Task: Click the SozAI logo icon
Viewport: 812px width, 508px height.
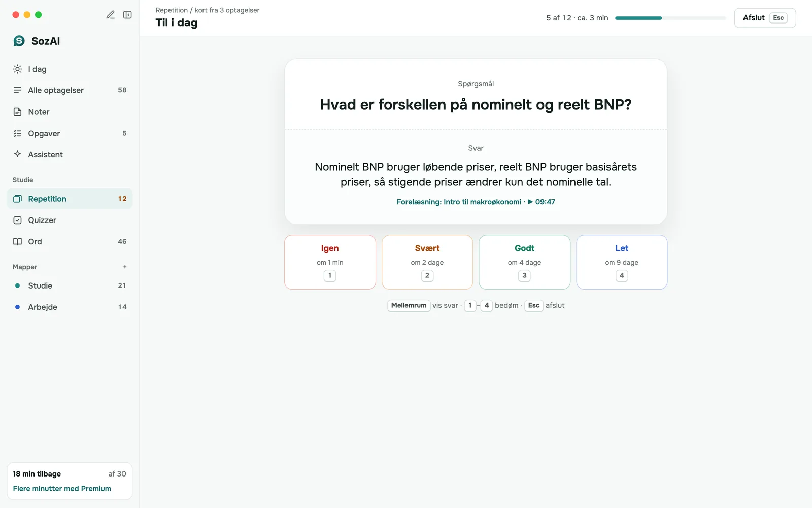Action: tap(19, 41)
